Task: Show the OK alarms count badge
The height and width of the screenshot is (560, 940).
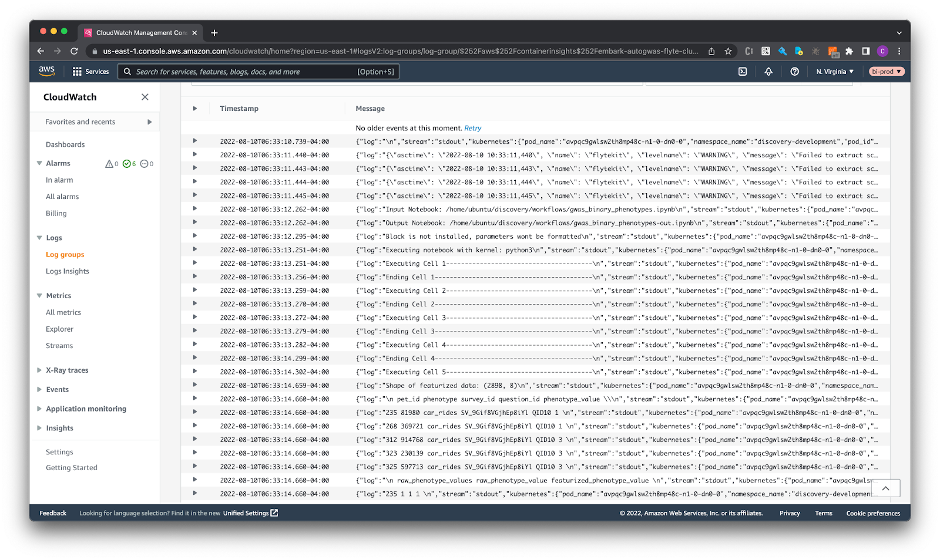Action: (x=129, y=164)
